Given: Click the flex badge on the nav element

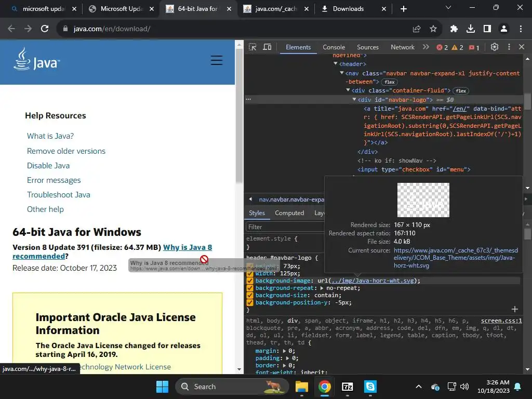Looking at the screenshot, I should [x=390, y=82].
